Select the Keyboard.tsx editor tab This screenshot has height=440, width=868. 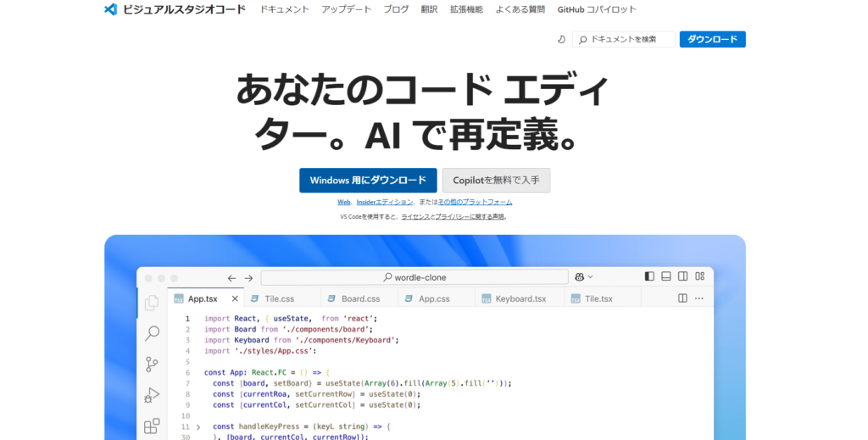(520, 299)
